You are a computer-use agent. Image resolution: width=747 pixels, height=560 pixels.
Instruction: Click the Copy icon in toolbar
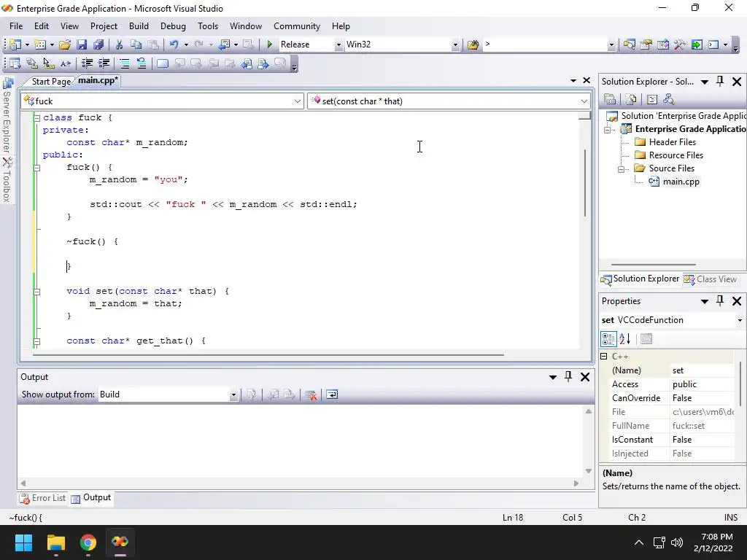pyautogui.click(x=136, y=44)
